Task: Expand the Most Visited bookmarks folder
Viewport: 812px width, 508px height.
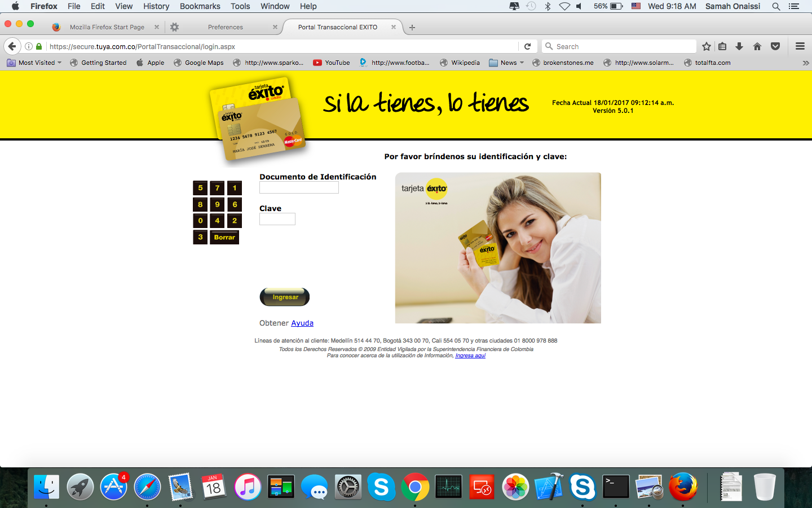Action: coord(34,63)
